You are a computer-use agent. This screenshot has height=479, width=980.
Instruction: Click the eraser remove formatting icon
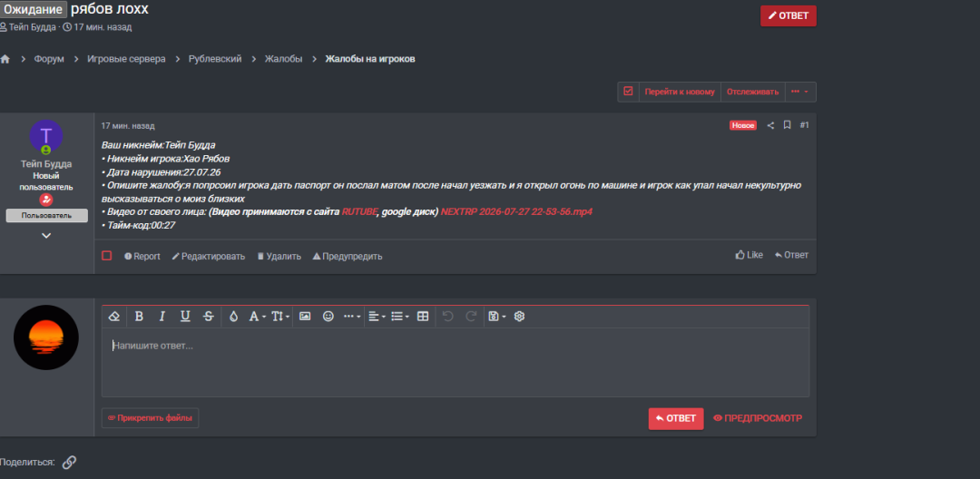(113, 317)
